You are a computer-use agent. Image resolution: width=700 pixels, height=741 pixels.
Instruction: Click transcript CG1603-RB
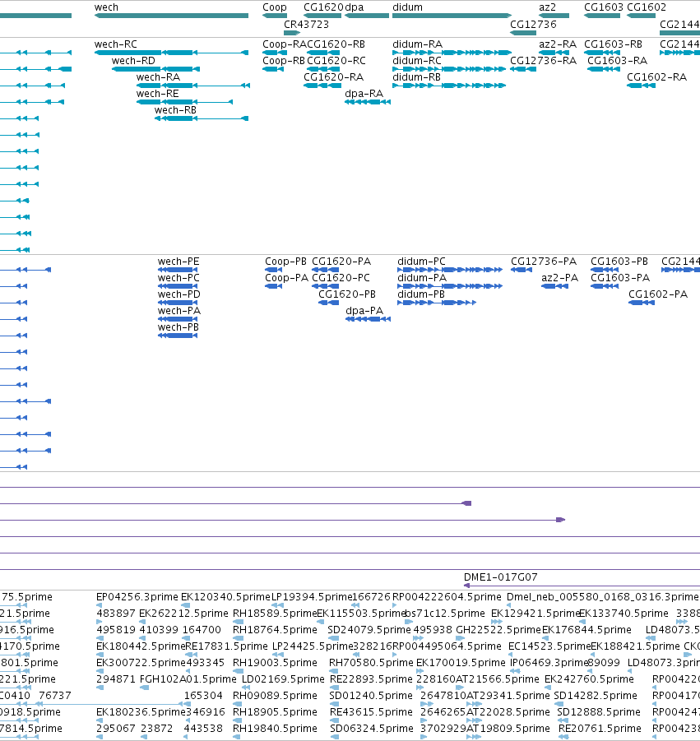(613, 44)
